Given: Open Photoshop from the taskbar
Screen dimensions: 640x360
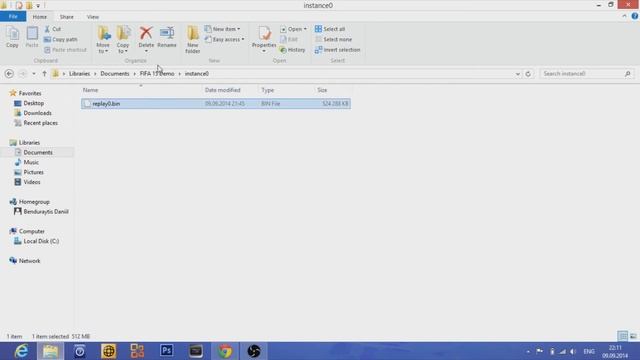Looking at the screenshot, I should [167, 351].
